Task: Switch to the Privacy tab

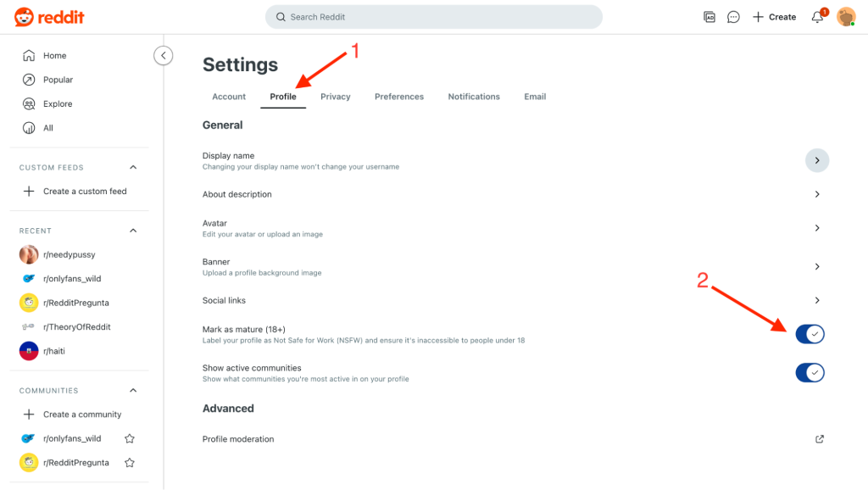Action: point(336,97)
